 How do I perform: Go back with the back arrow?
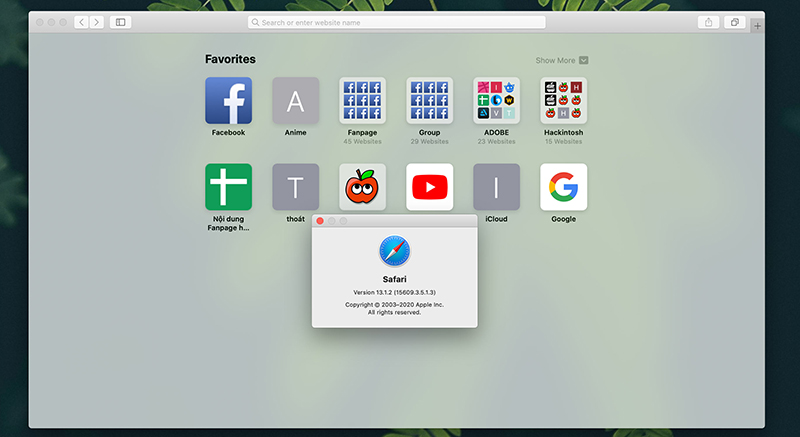(x=81, y=22)
